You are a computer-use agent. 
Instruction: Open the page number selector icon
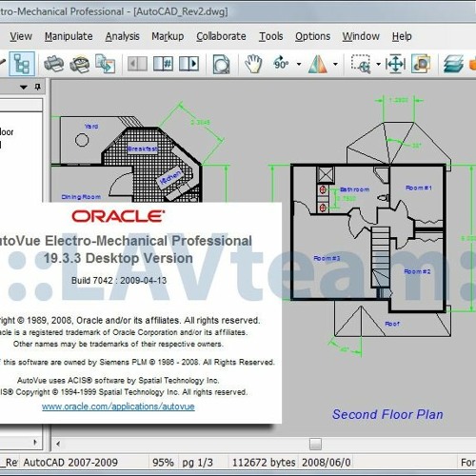pos(163,64)
